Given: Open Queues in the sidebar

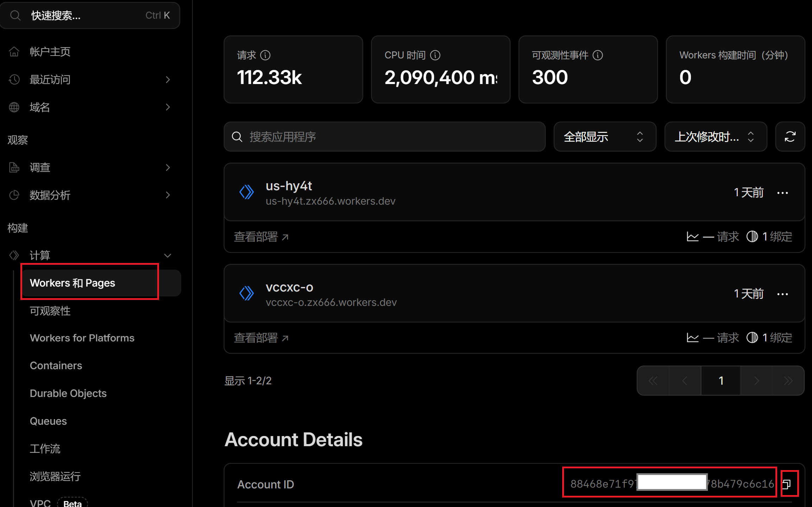Looking at the screenshot, I should click(x=48, y=421).
